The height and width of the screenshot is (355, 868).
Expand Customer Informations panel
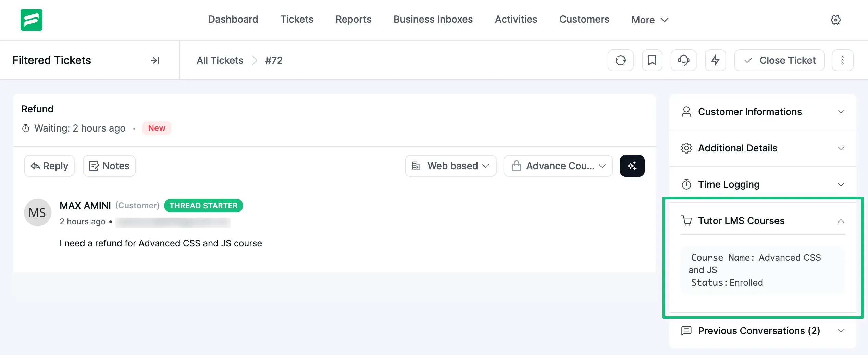pos(841,112)
